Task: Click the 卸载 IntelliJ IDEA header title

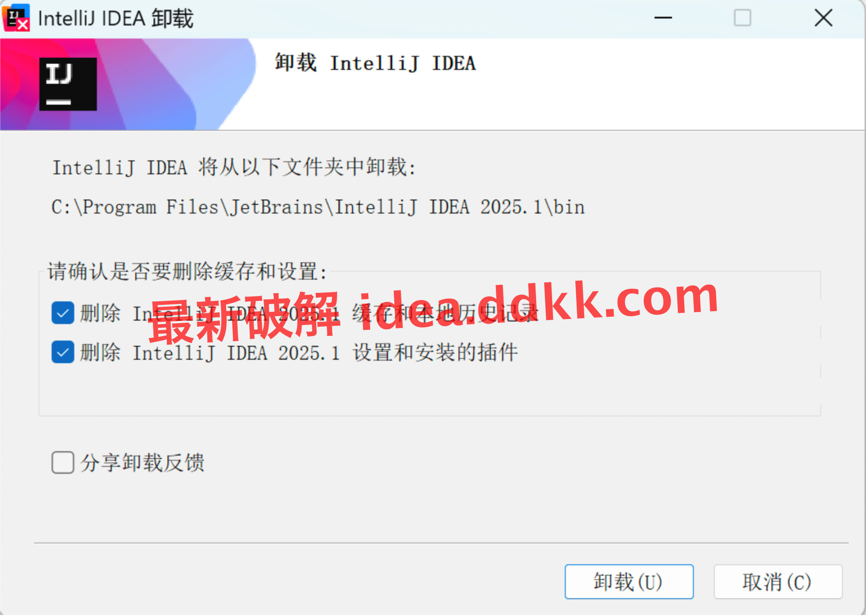Action: coord(375,63)
